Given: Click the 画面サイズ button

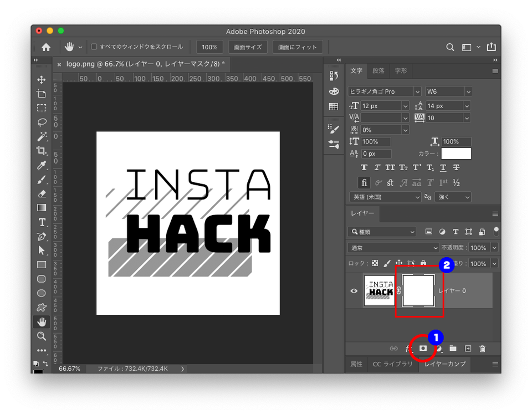Looking at the screenshot, I should click(248, 47).
